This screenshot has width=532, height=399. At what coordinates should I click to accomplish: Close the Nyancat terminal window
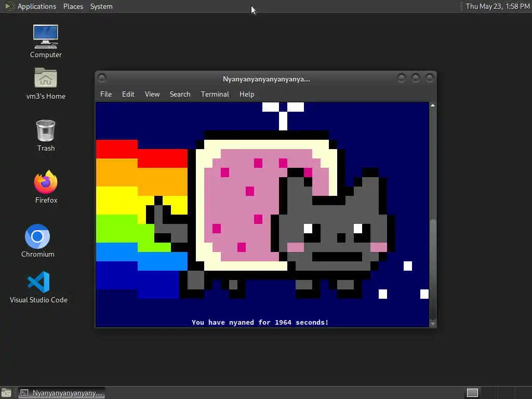coord(430,78)
